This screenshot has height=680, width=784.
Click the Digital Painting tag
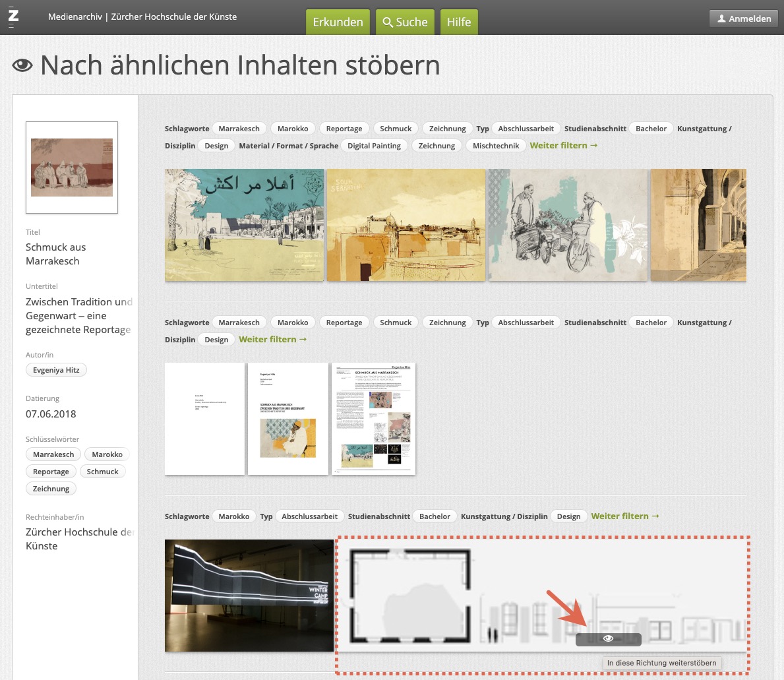(x=374, y=146)
